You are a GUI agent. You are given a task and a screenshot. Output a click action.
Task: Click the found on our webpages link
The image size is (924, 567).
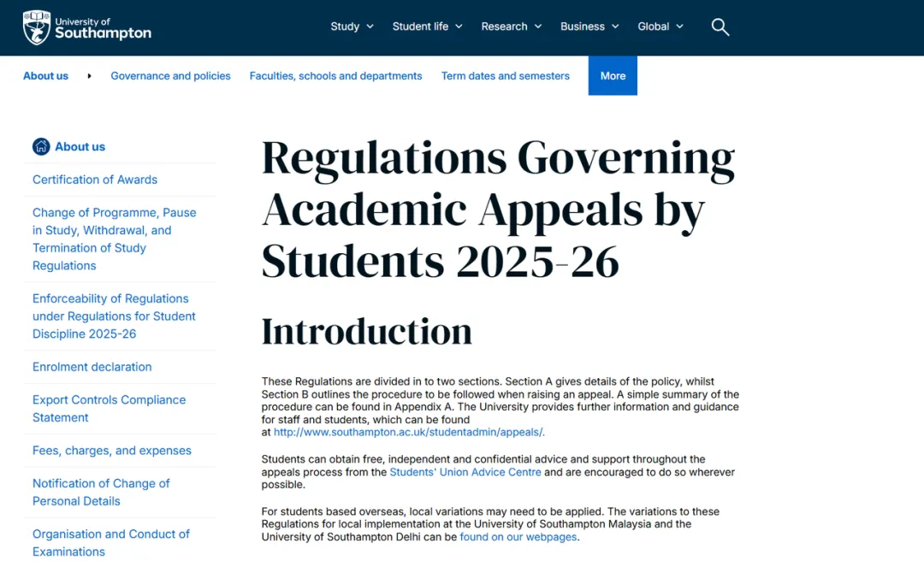(x=518, y=537)
